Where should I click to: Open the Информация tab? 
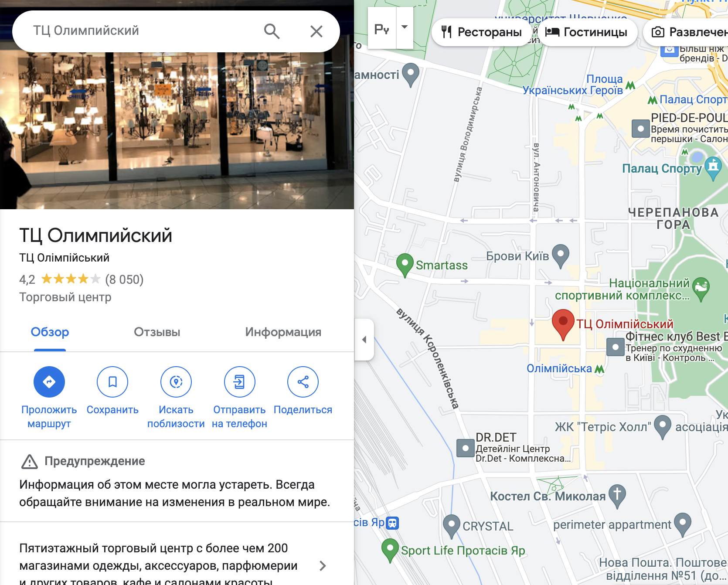(x=283, y=332)
